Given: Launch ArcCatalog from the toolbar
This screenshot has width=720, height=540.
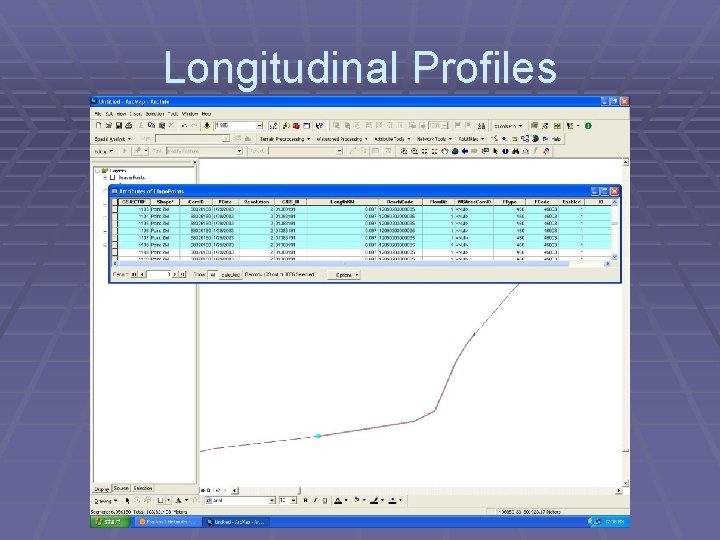Looking at the screenshot, I should coord(286,125).
